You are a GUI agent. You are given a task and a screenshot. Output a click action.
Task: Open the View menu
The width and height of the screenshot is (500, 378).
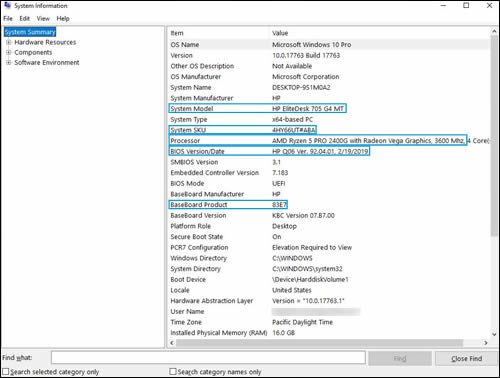[x=43, y=19]
